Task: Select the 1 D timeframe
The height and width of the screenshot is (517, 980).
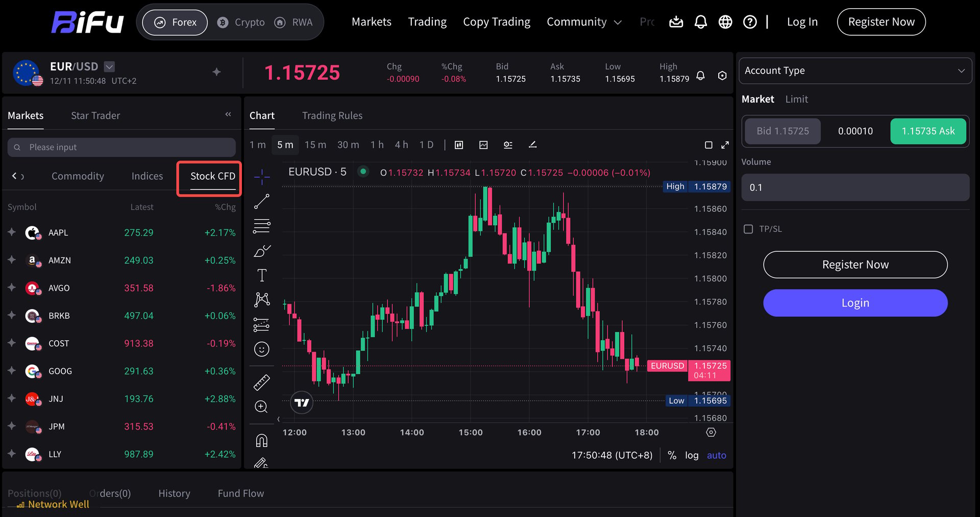Action: tap(426, 145)
